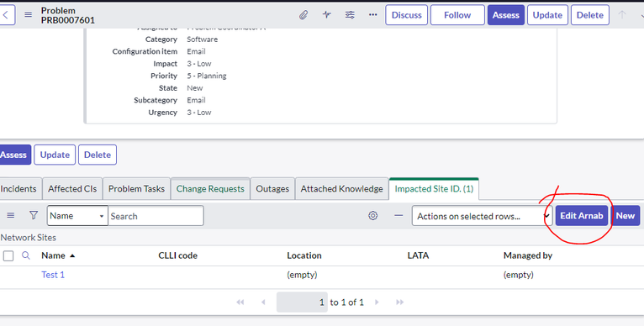
Task: Open the Problem Tasks tab
Action: click(x=136, y=189)
